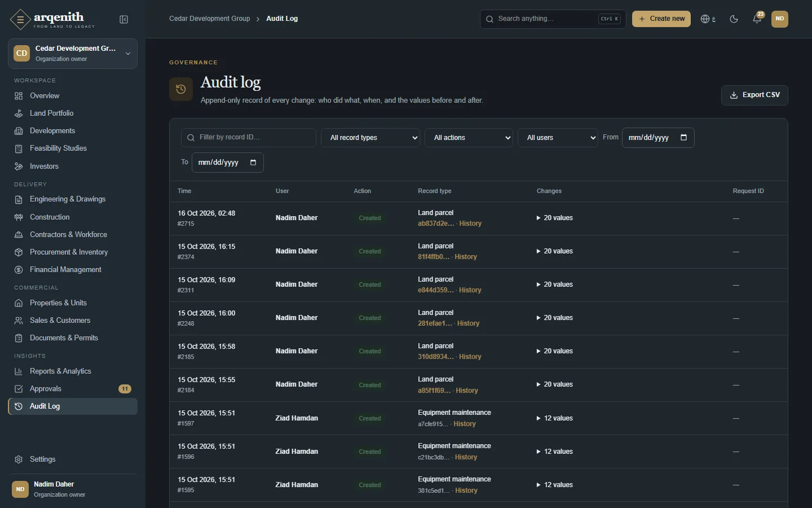Go to Land Portfolio

(x=72, y=113)
